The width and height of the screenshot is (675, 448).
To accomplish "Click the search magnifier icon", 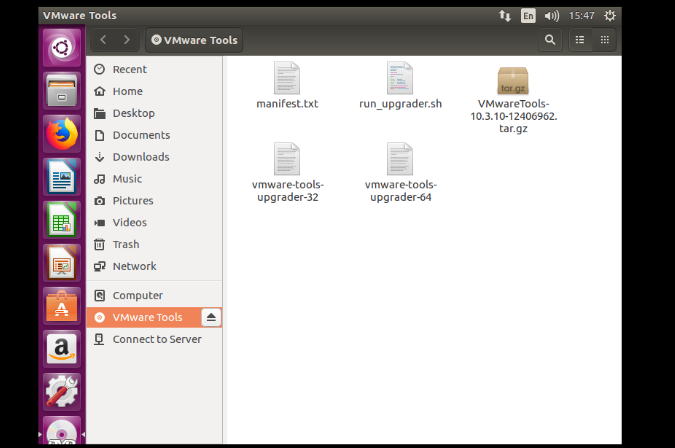I will coord(550,40).
